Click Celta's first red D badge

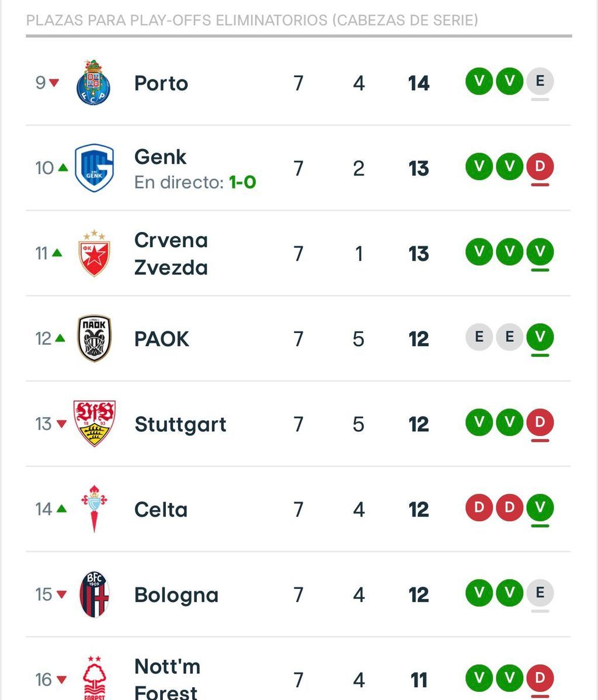click(479, 507)
